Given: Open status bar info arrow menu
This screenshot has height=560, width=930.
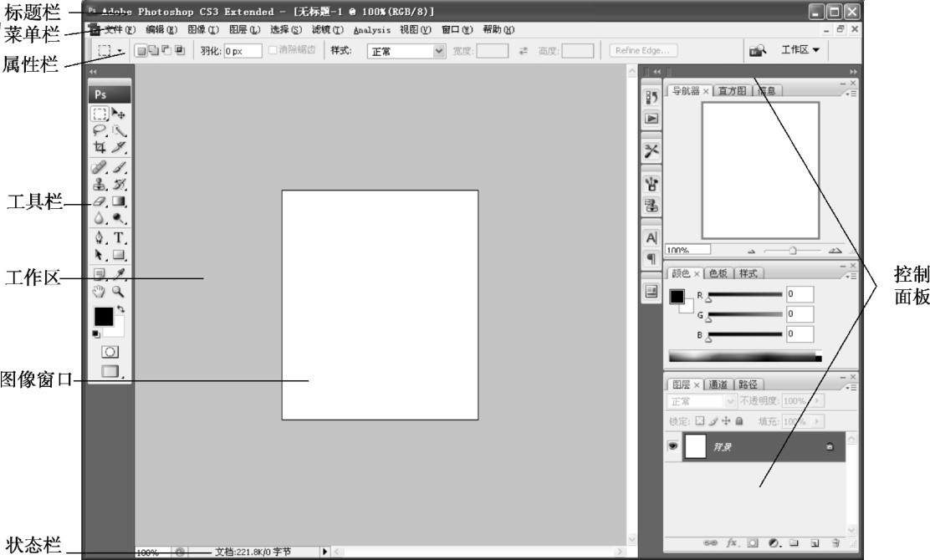Looking at the screenshot, I should click(x=324, y=552).
